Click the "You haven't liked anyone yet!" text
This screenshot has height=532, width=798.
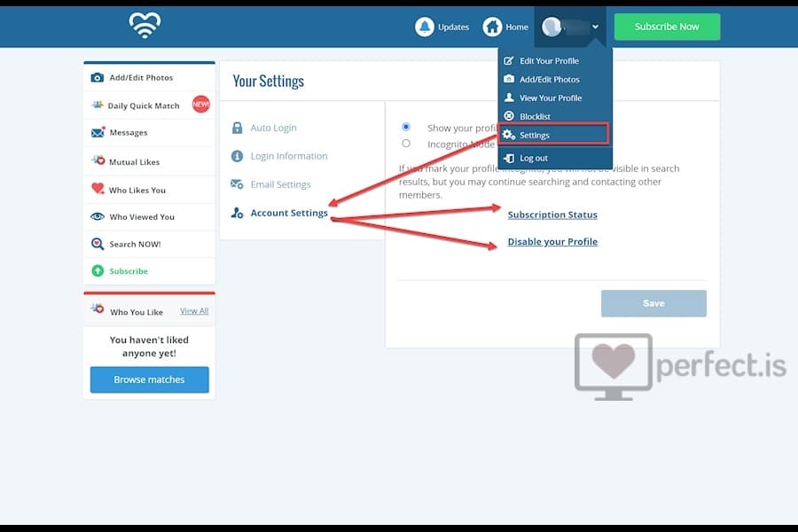[149, 346]
